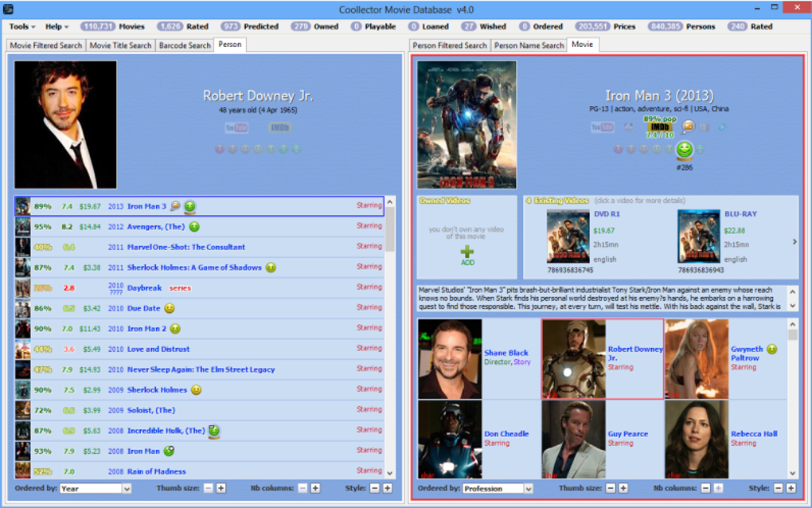Open the Rebecca Hall person link
The width and height of the screenshot is (812, 508).
coord(754,434)
